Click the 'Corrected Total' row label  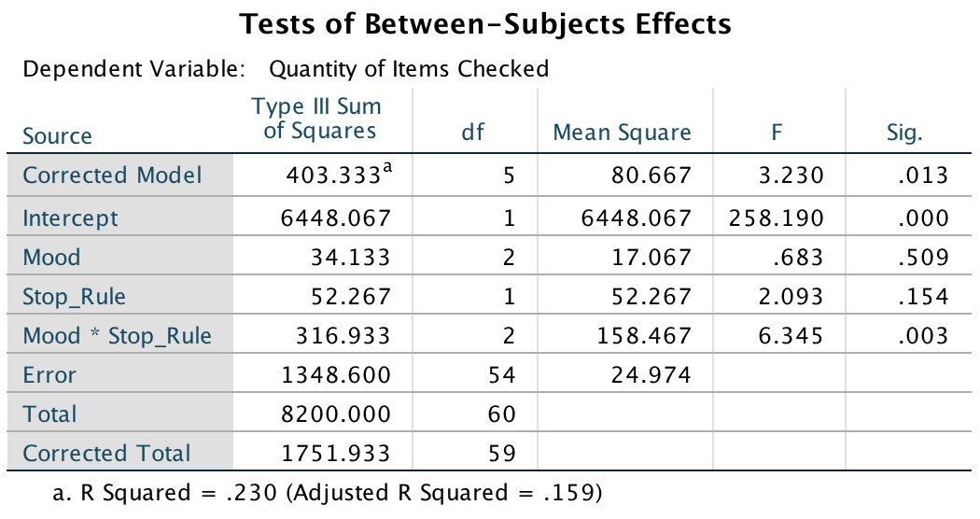tap(106, 454)
